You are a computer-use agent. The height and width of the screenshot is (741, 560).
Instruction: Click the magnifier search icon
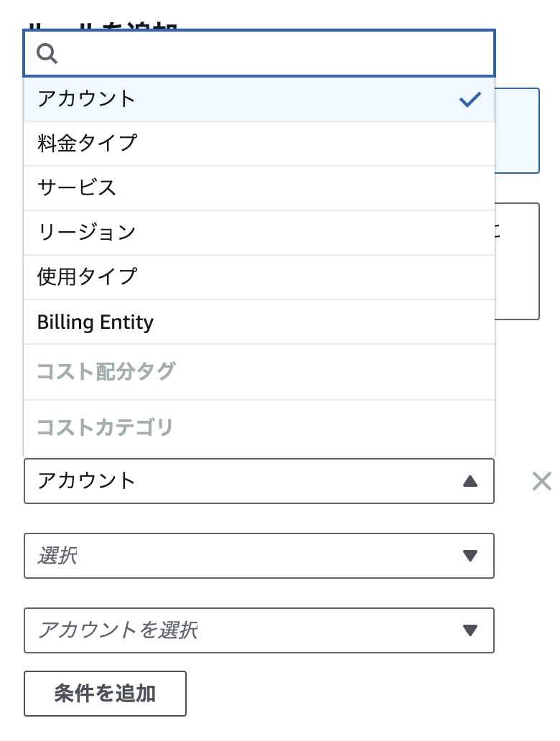(47, 53)
